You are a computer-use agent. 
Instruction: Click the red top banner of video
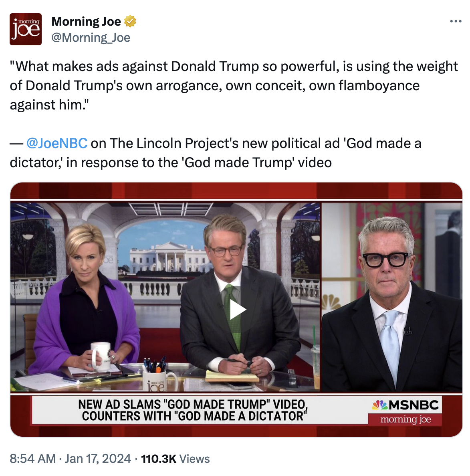[236, 190]
